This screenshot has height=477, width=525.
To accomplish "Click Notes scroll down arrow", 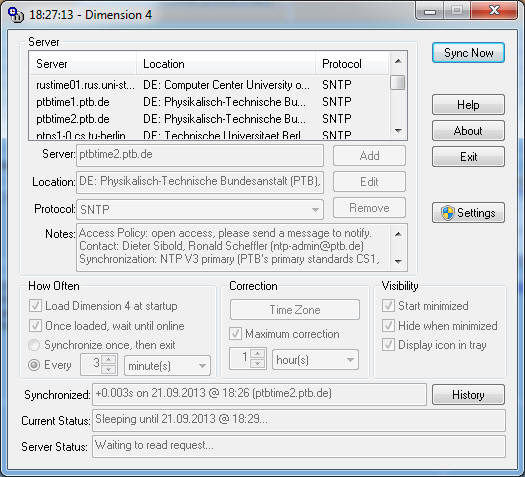I will [398, 261].
